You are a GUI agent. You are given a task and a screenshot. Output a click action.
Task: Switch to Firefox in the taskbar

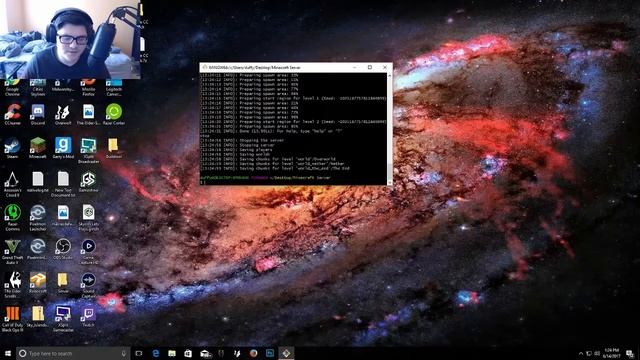[253, 353]
